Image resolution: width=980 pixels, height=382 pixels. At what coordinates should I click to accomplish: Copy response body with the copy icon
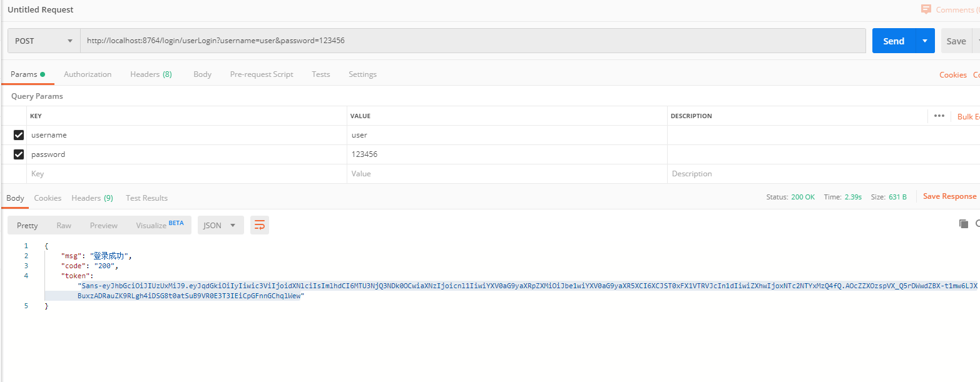pyautogui.click(x=964, y=224)
